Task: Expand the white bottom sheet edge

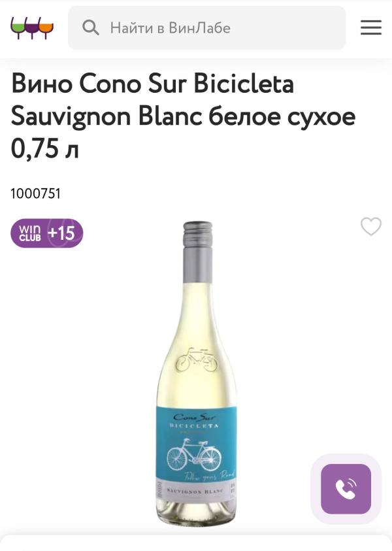Action: pos(196,543)
